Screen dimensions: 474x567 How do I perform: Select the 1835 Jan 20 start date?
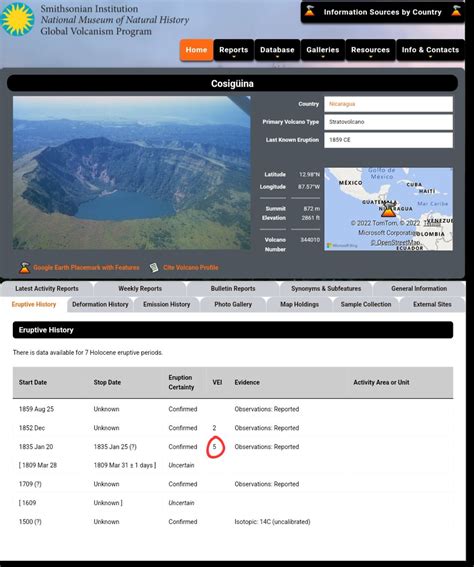tap(36, 447)
